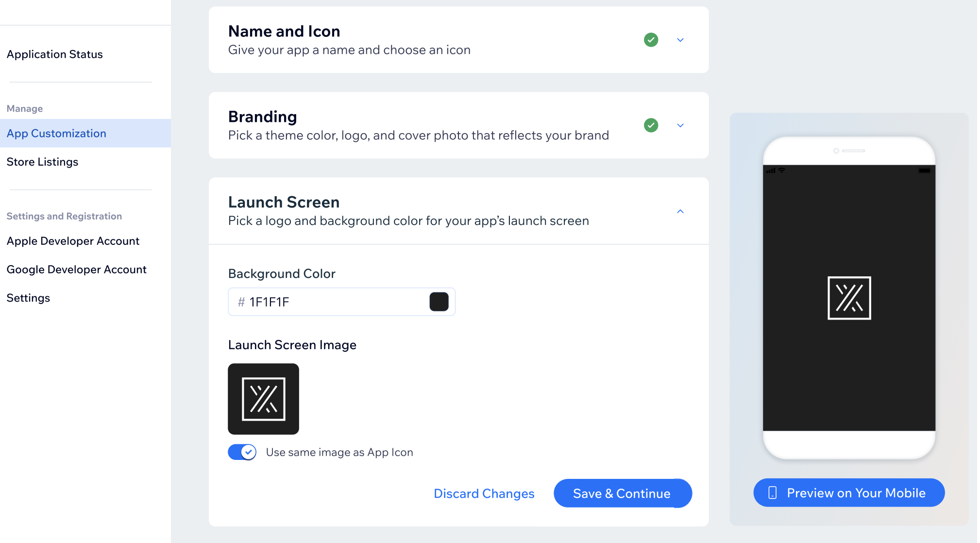The width and height of the screenshot is (980, 543).
Task: Collapse the Launch Screen section
Action: [x=680, y=211]
